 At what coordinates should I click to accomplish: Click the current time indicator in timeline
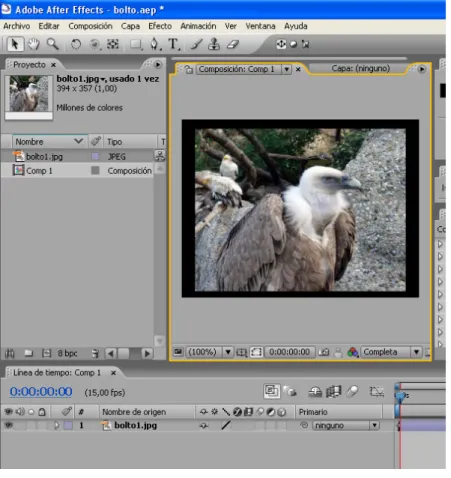coord(400,396)
